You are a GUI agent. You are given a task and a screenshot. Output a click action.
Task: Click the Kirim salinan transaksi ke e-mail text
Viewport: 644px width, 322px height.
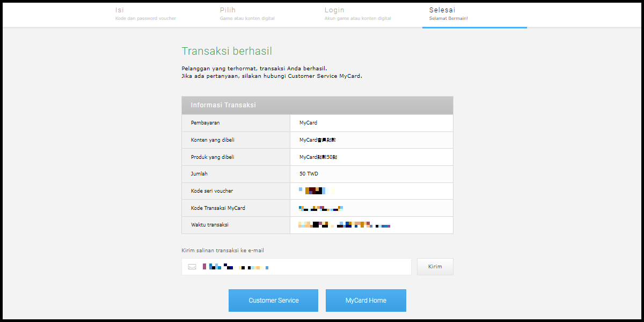coord(223,250)
